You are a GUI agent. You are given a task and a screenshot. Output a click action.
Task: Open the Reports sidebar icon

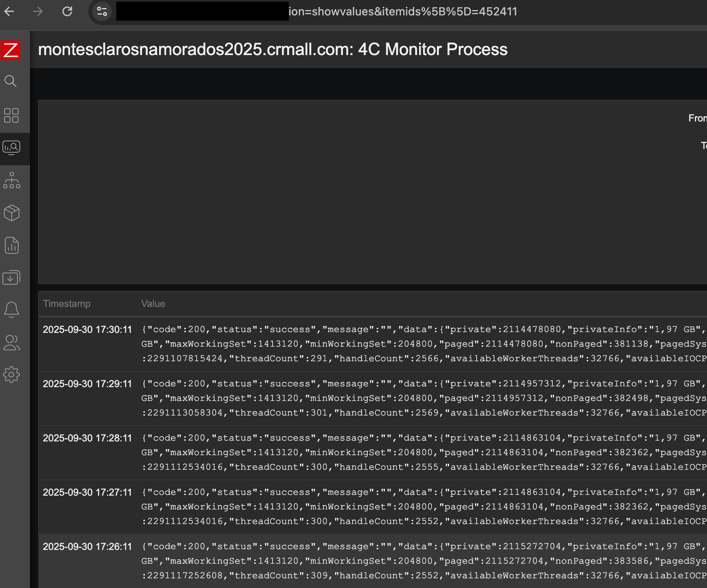11,245
